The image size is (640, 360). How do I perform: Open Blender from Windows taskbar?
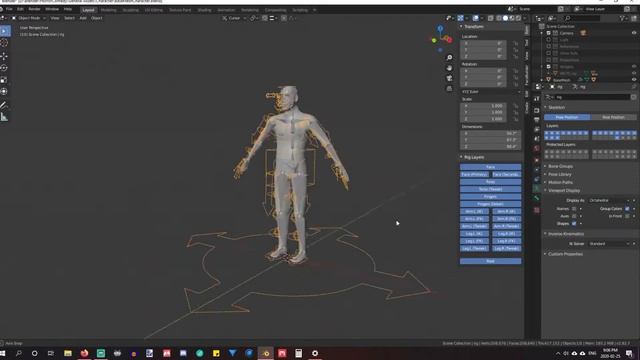[x=266, y=353]
